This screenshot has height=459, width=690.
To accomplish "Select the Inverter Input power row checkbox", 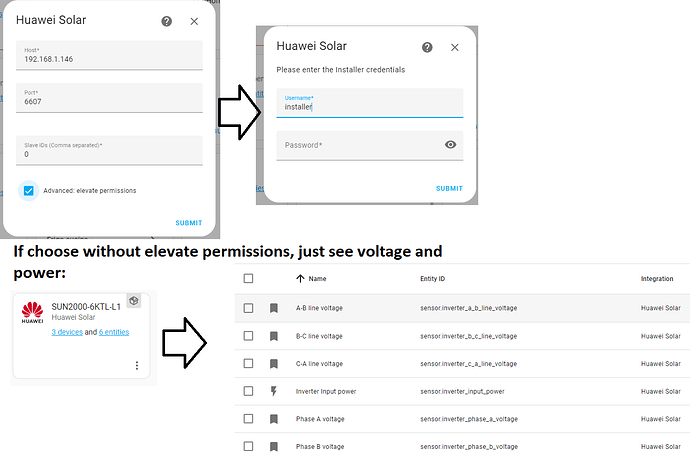I will 248,391.
